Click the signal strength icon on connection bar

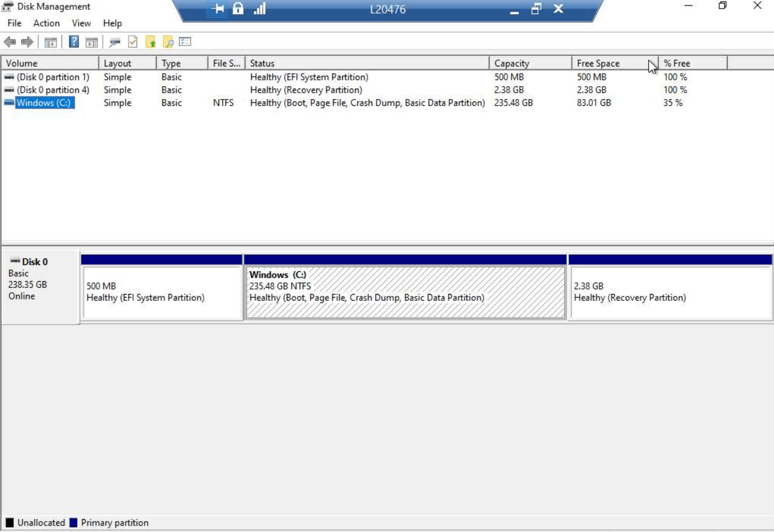coord(259,9)
